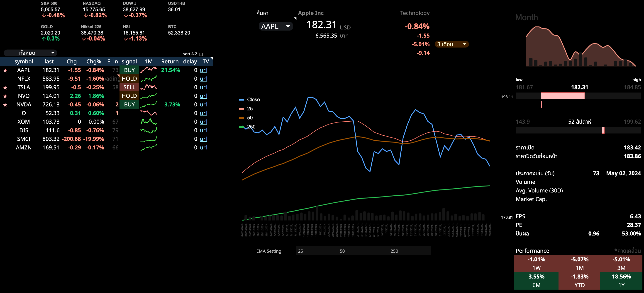
Task: Click the pink daily low-high range bar
Action: tap(563, 96)
